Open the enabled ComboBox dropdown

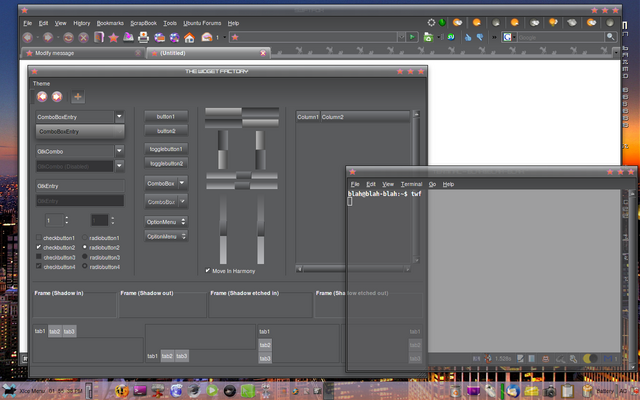pyautogui.click(x=166, y=184)
